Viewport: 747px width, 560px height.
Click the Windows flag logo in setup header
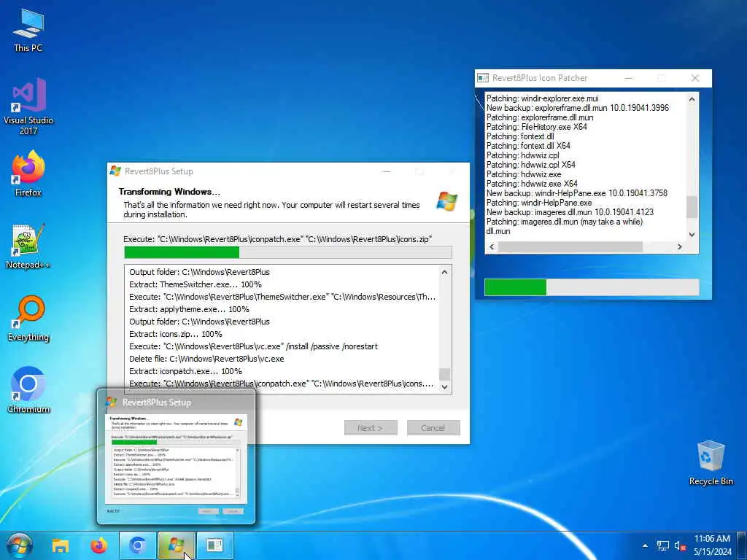447,201
